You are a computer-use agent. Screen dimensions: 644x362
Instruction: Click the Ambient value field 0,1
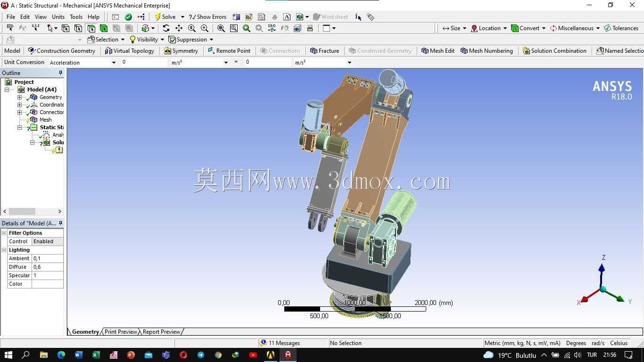pos(47,258)
